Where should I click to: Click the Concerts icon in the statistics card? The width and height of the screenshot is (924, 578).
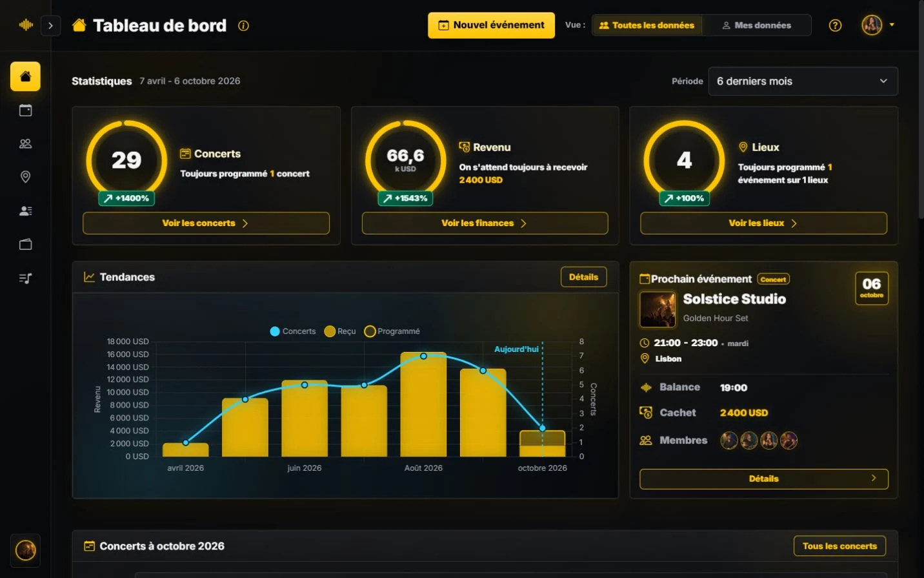(185, 154)
